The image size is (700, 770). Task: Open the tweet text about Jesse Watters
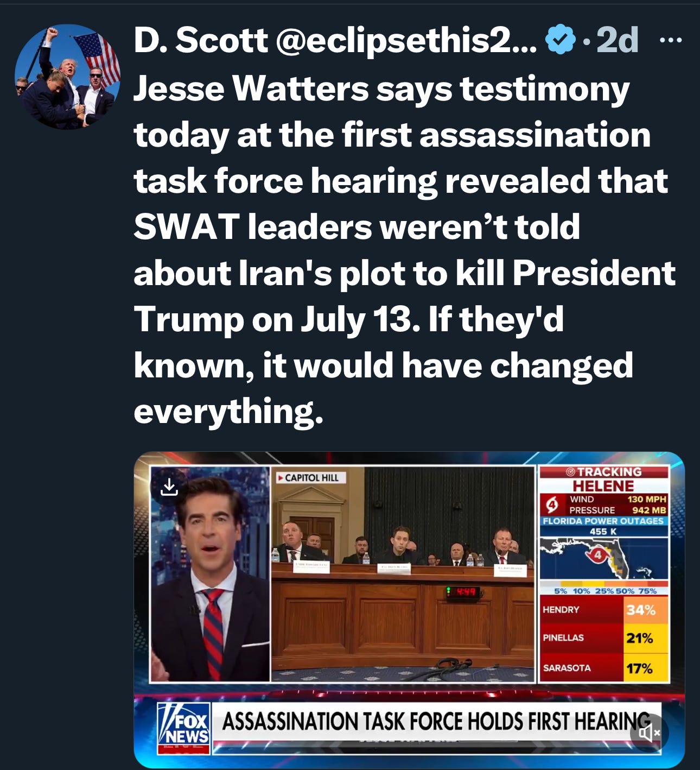[404, 249]
